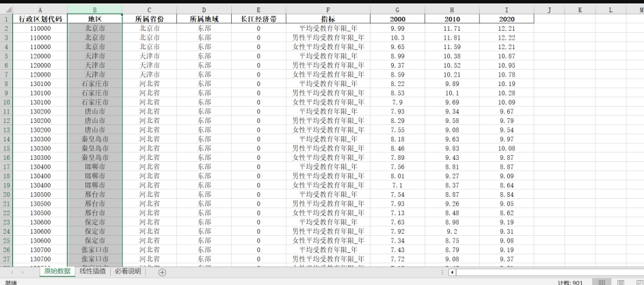Select cell with value 10.38
The height and width of the screenshot is (285, 644).
[452, 56]
